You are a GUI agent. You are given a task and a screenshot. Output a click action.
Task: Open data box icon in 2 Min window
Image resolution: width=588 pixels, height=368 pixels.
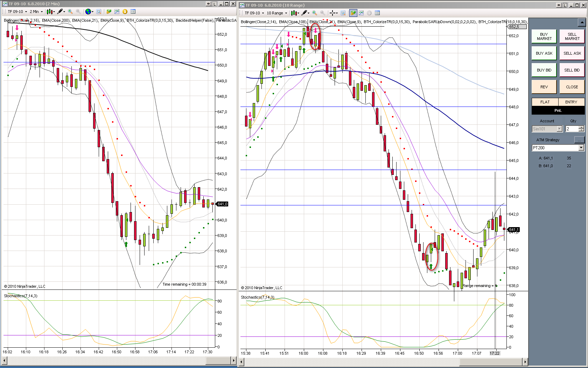[x=133, y=12]
